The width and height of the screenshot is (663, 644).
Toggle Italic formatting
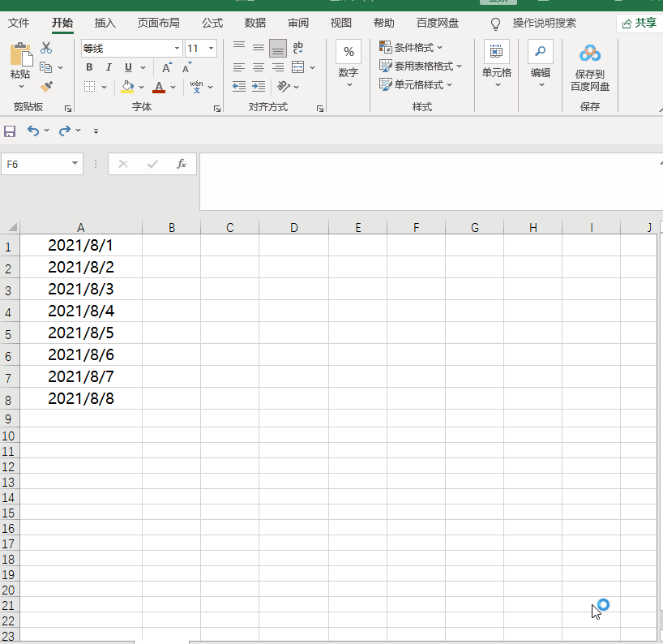click(109, 67)
